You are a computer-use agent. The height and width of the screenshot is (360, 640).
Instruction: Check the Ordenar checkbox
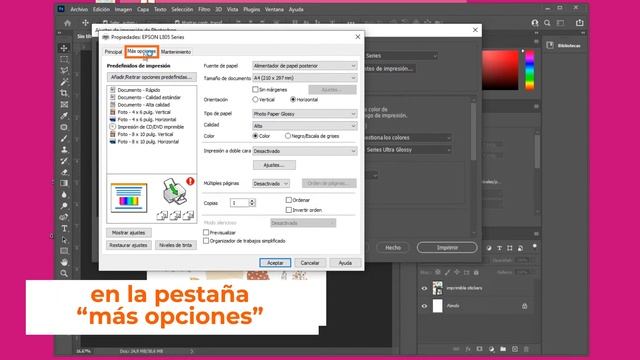(289, 200)
